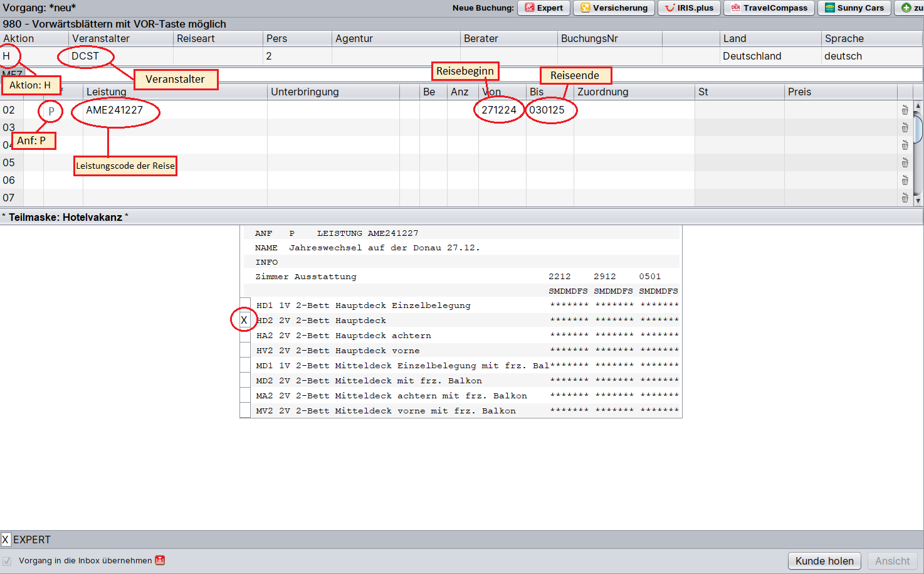
Task: Check the box for HD1 Hauptdeck Einzelbelegung
Action: (245, 306)
